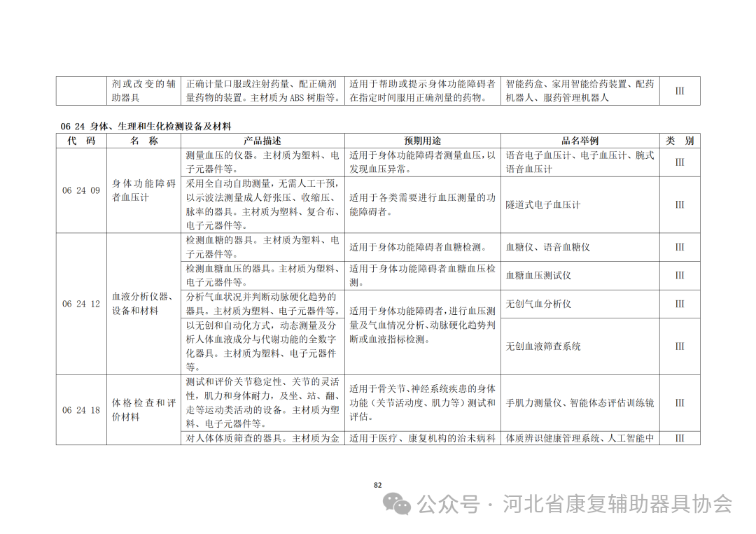Click the 血液分析仪器、设备和材料 name cell
The width and height of the screenshot is (756, 534).
pyautogui.click(x=143, y=304)
